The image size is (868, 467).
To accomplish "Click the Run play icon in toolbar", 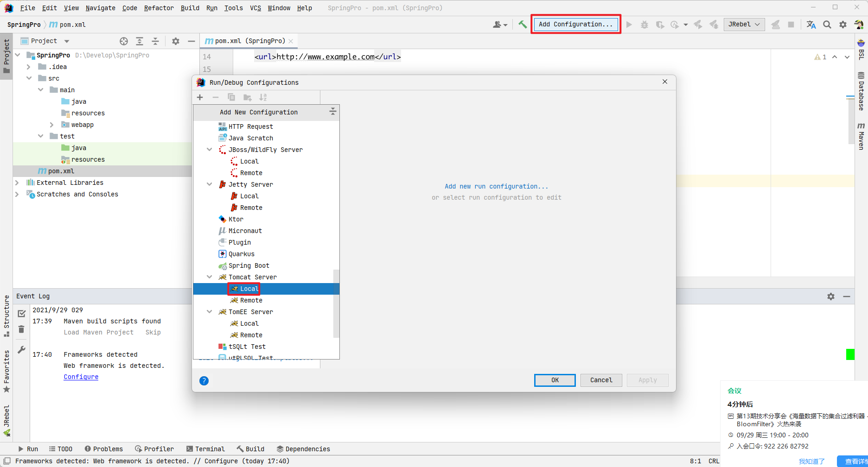I will pos(629,25).
